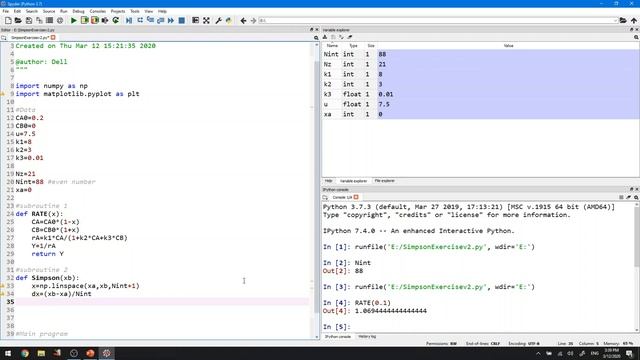The height and width of the screenshot is (360, 640).
Task: Close the Console 1/A tab
Action: 356,197
